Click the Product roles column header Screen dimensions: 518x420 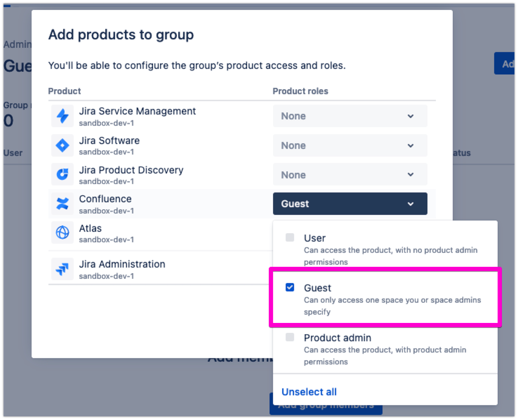tap(301, 91)
